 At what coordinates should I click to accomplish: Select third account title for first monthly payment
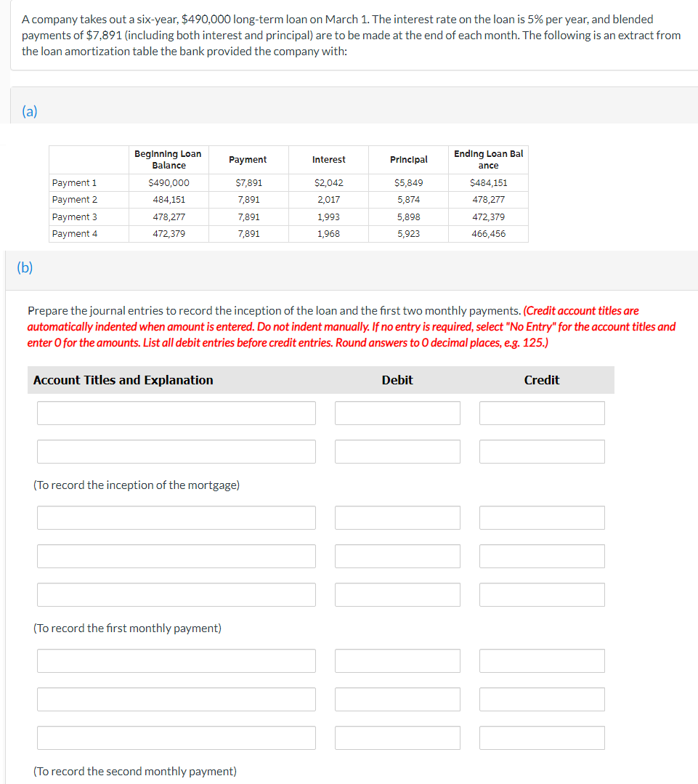[x=176, y=594]
